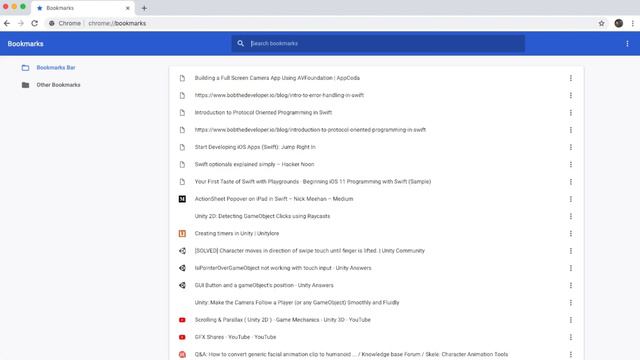The width and height of the screenshot is (640, 360).
Task: Open more actions for Building a Full Screen Camera App
Action: 571,78
